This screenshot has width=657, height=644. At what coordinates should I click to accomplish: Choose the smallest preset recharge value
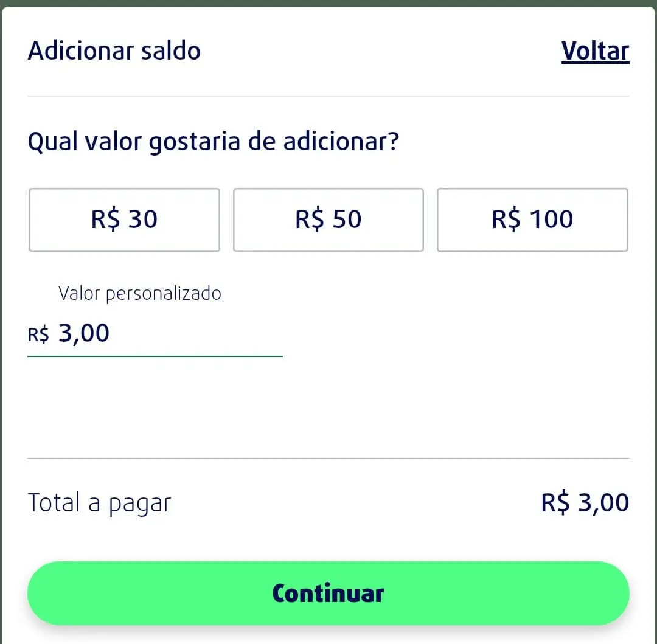pos(123,220)
